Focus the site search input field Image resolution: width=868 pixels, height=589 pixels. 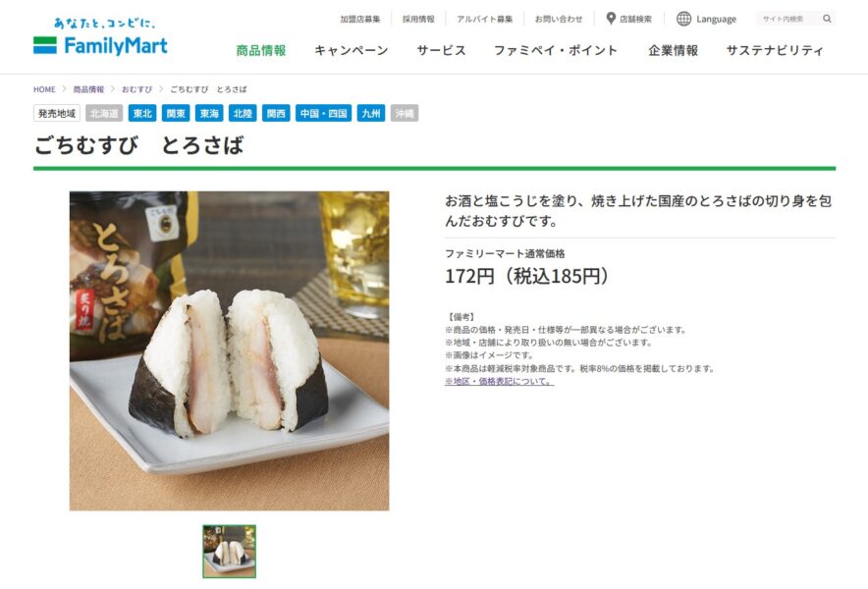click(788, 19)
